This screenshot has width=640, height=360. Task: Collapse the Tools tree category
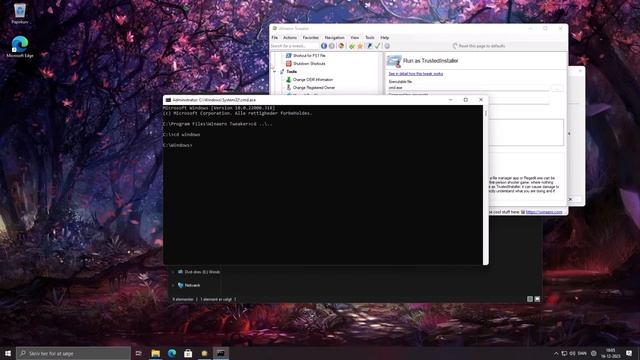click(x=274, y=71)
